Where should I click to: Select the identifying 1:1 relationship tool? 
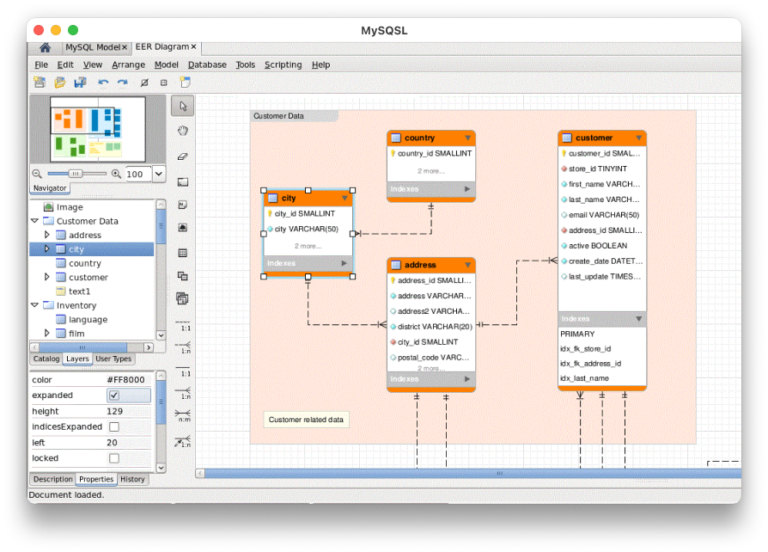[183, 370]
